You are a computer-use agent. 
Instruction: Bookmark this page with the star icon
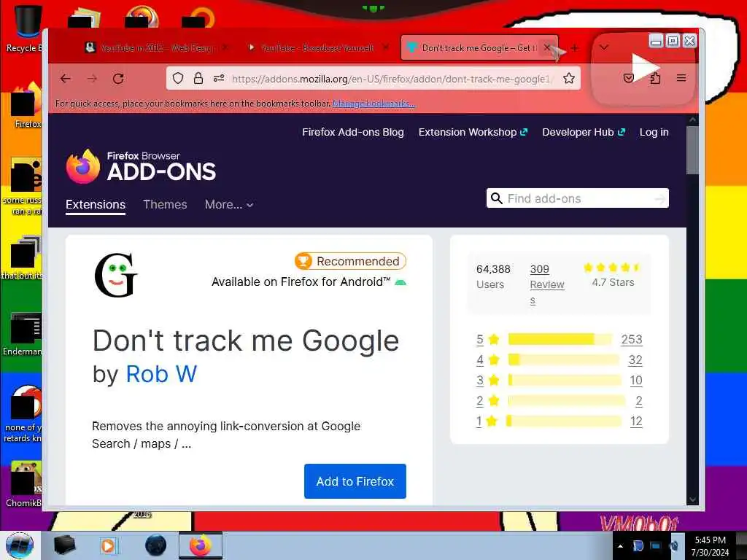[x=569, y=78]
